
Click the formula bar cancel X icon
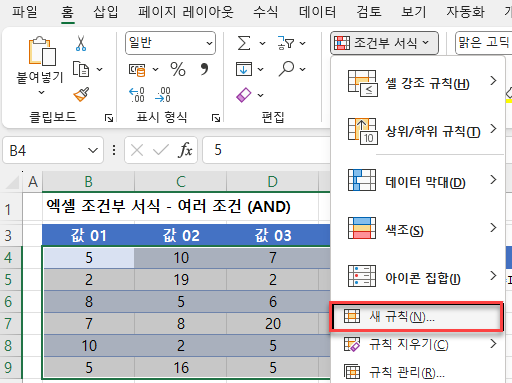(137, 150)
